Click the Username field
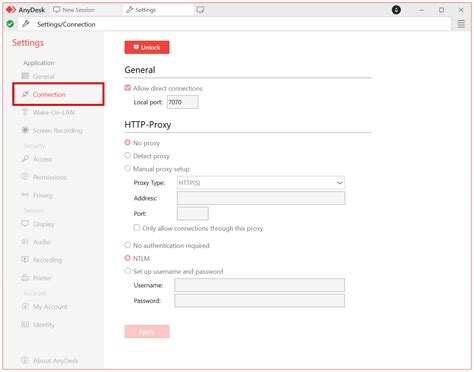Viewport: 474px width, 372px height. tap(259, 285)
